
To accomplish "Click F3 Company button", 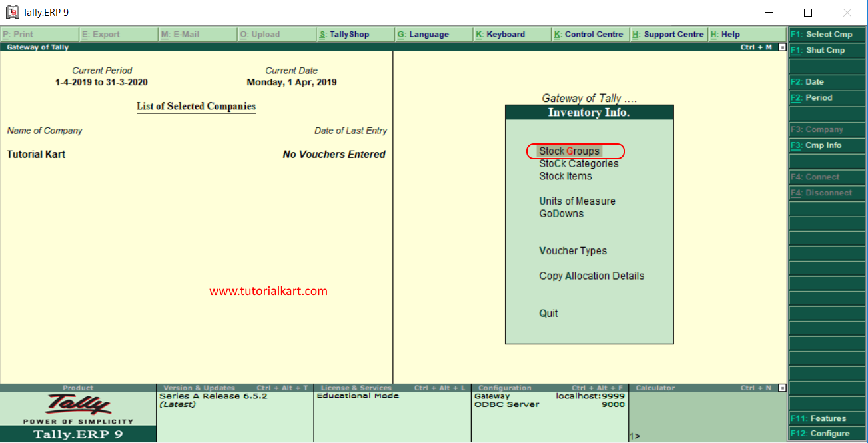I will click(828, 130).
